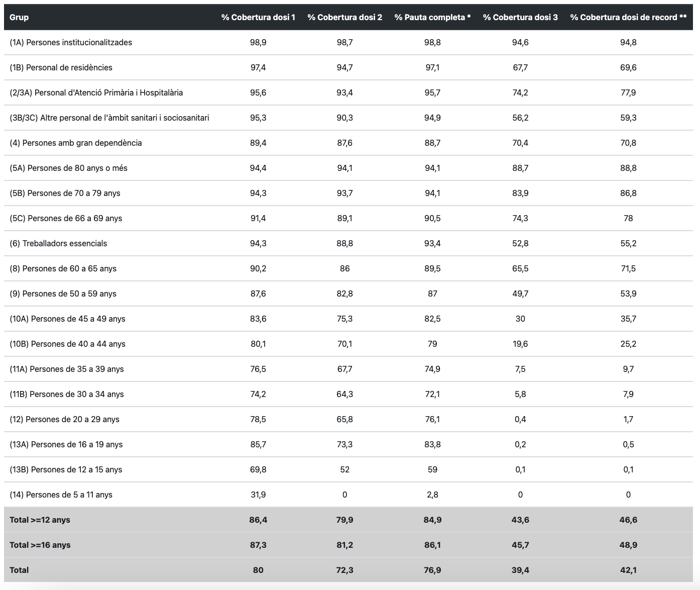
Task: Select the (1A) Persones institucionalitzades row label
Action: [71, 42]
